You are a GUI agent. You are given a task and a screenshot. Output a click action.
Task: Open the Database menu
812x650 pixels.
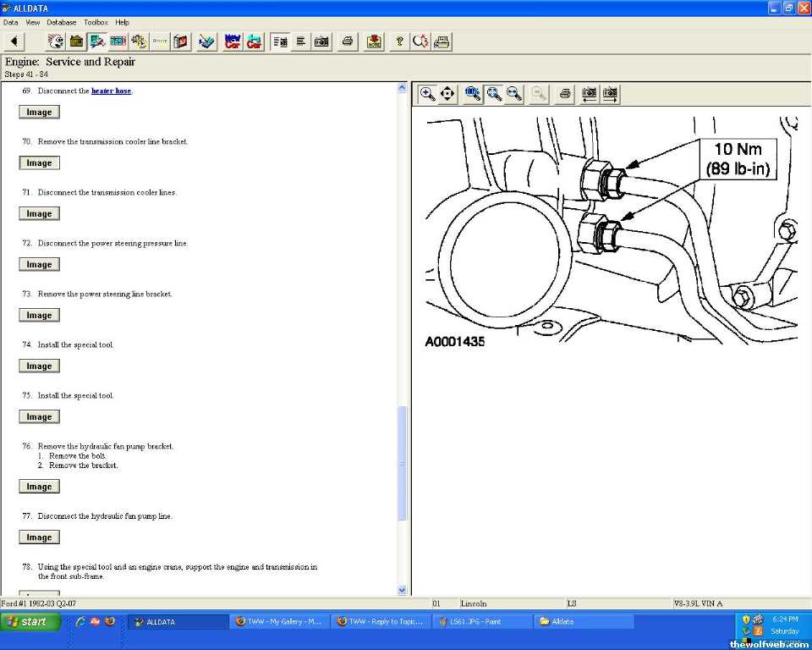point(61,22)
